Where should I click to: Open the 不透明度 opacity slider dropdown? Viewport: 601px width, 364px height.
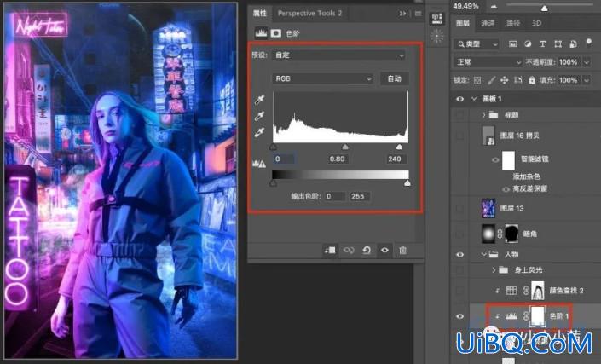[587, 62]
